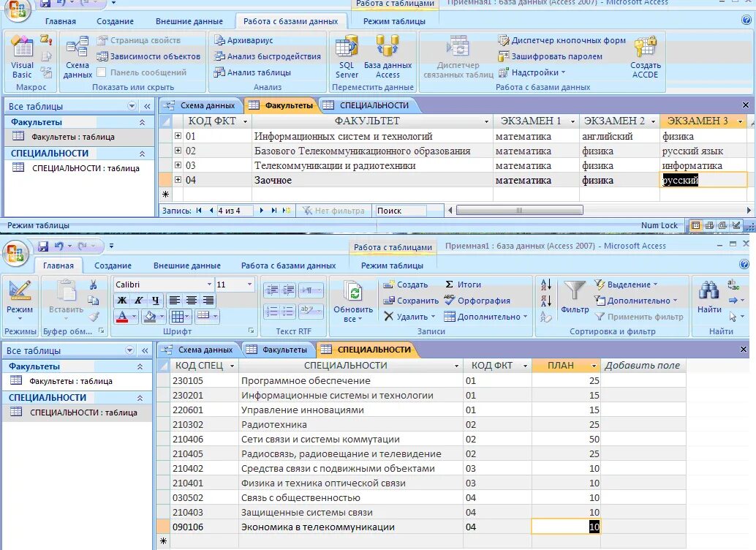
Task: Run Орфография spell check
Action: (x=477, y=301)
